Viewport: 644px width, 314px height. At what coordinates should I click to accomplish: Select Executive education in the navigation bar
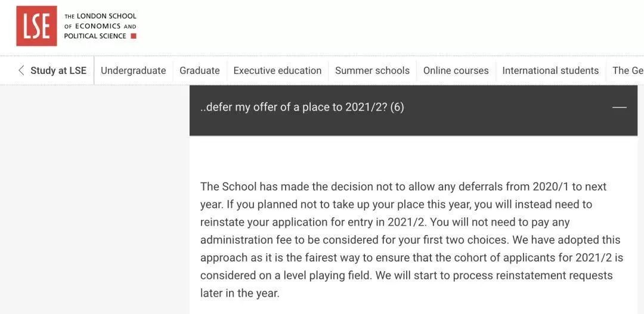(x=277, y=70)
